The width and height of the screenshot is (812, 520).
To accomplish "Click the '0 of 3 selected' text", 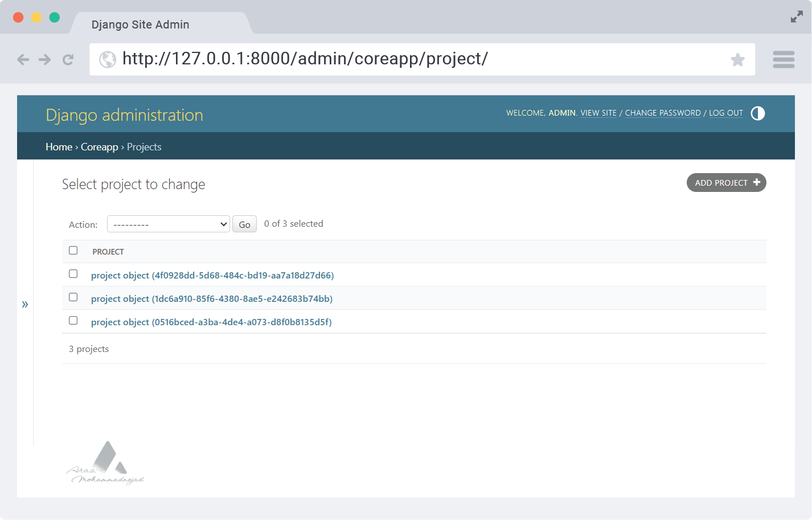I will [x=294, y=224].
